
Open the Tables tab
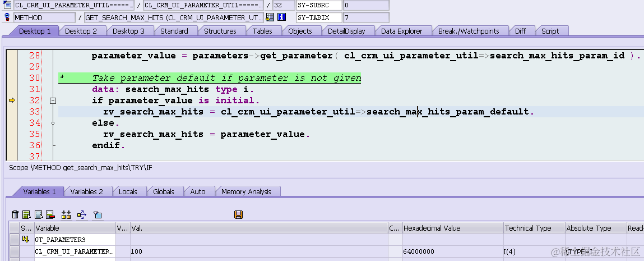click(x=262, y=31)
